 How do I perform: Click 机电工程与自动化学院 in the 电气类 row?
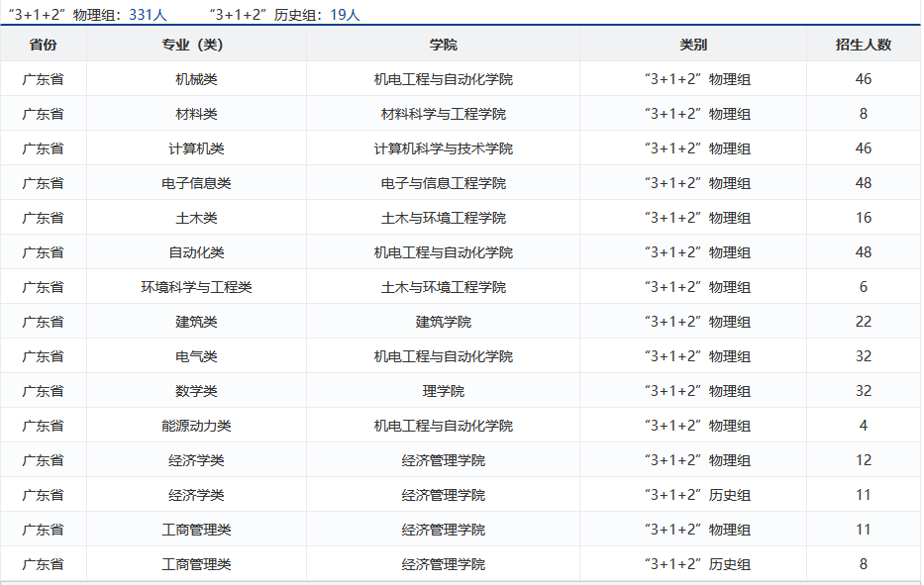pyautogui.click(x=443, y=356)
